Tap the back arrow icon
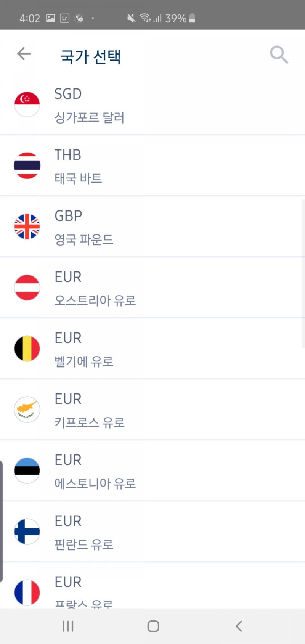This screenshot has width=305, height=644. tap(24, 54)
